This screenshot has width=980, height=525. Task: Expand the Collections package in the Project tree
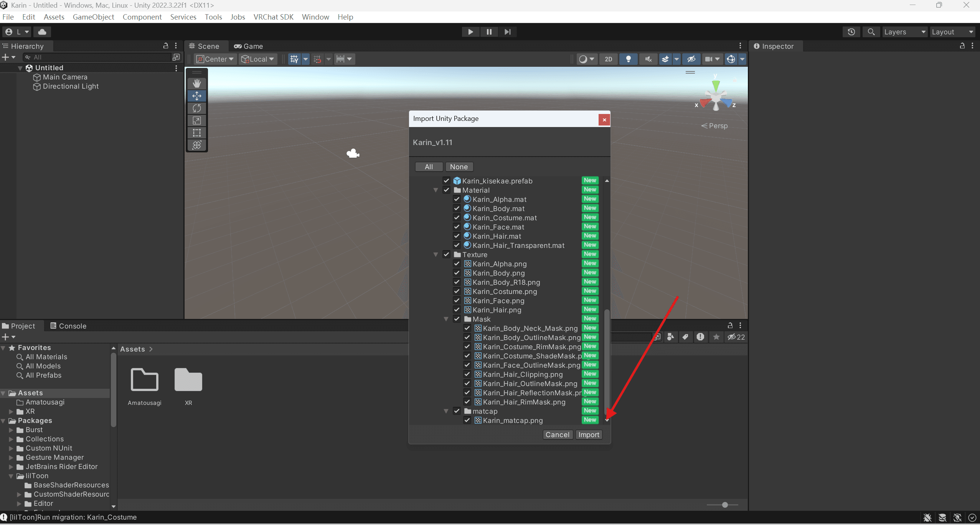coord(10,439)
